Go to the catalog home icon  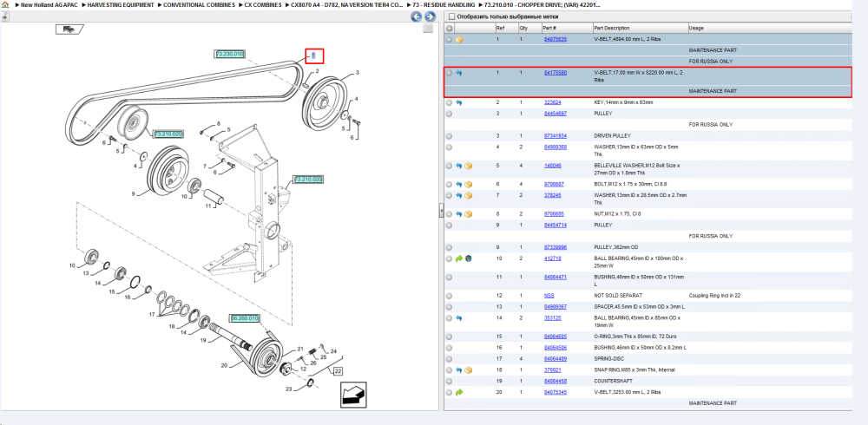tap(5, 4)
